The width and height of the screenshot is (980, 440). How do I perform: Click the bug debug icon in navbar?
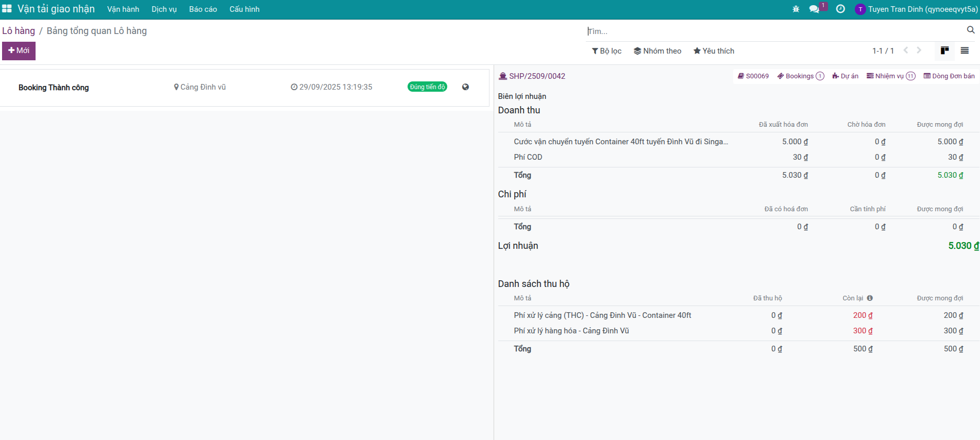[796, 9]
